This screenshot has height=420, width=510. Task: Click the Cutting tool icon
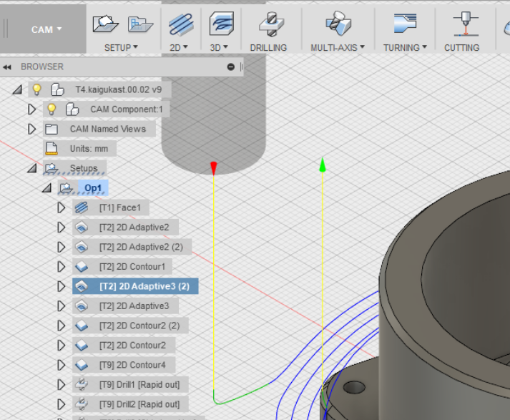[x=466, y=24]
